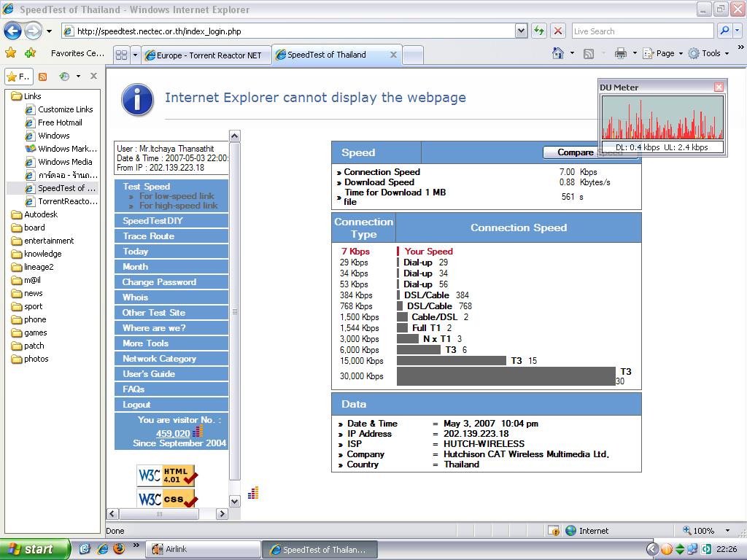
Task: Open the Free Hotmail favorite
Action: pos(54,122)
